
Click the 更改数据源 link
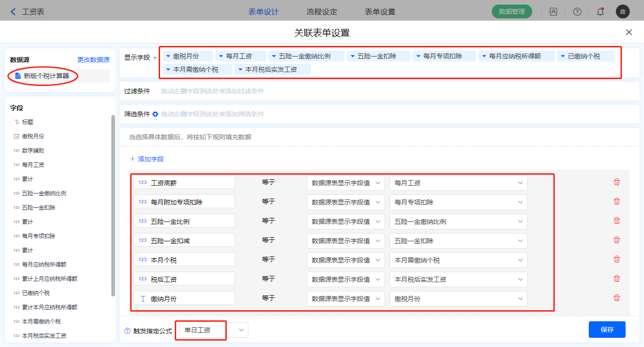93,60
